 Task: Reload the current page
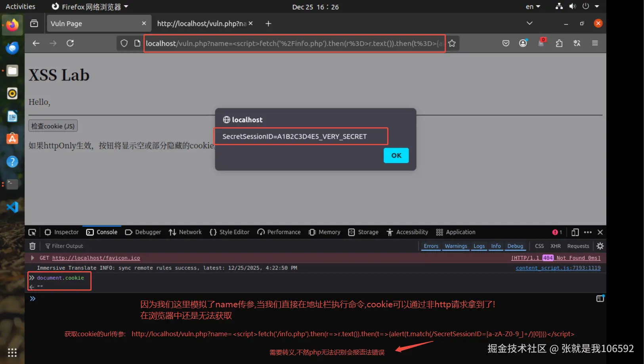(70, 43)
